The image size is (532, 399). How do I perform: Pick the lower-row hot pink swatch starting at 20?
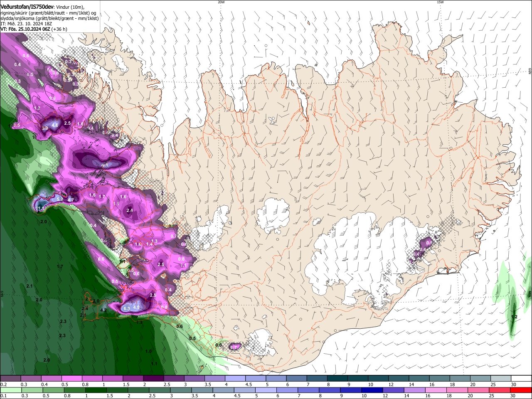[x=479, y=390]
